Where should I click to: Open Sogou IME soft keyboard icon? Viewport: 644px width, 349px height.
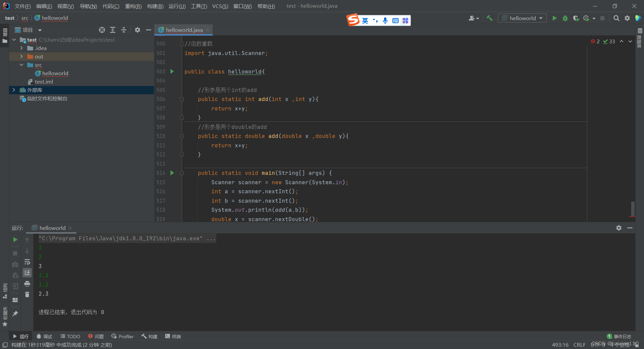[395, 20]
